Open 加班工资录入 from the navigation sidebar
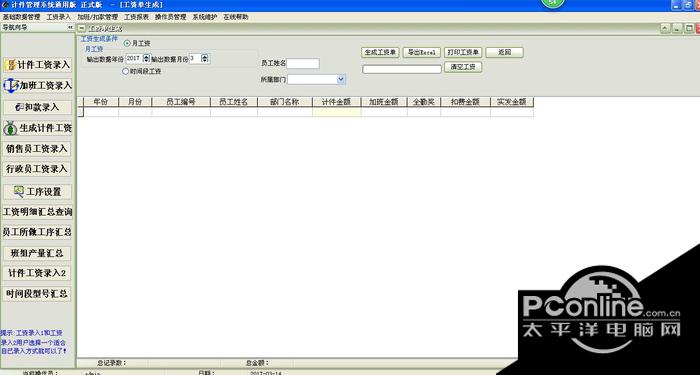This screenshot has width=700, height=375. tap(38, 85)
